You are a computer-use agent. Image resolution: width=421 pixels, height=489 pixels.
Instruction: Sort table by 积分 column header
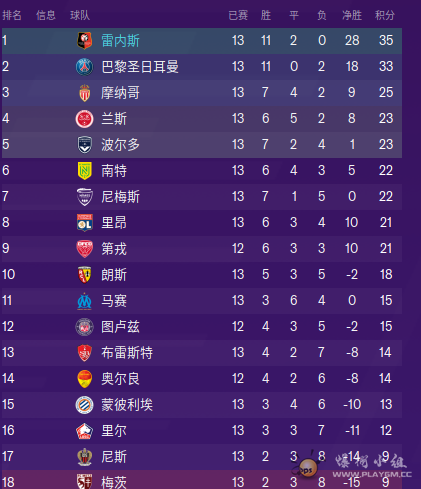tap(385, 15)
